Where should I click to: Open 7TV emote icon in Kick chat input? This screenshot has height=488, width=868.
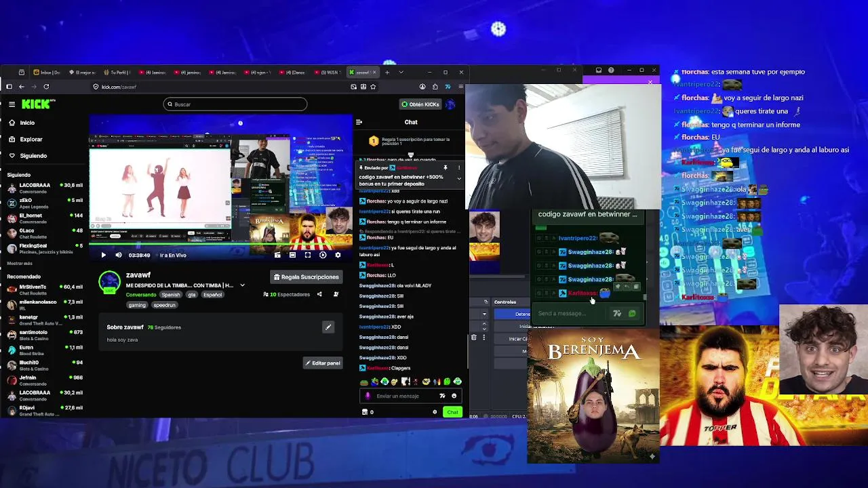(442, 396)
